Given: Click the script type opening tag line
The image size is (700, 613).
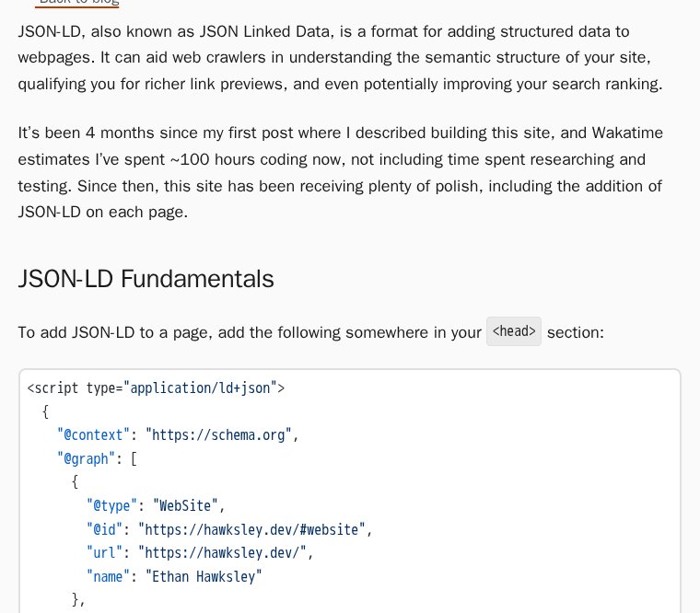Looking at the screenshot, I should click(156, 388).
